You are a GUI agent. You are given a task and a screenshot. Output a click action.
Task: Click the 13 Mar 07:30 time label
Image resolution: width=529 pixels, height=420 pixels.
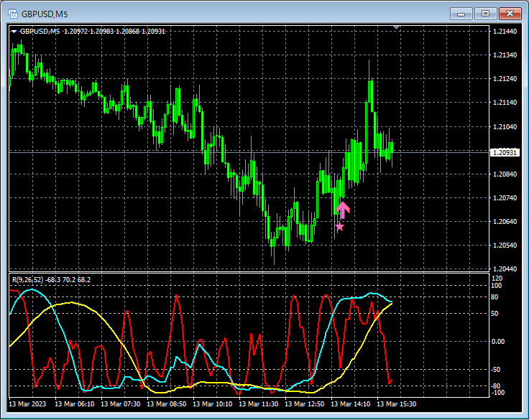coord(121,403)
